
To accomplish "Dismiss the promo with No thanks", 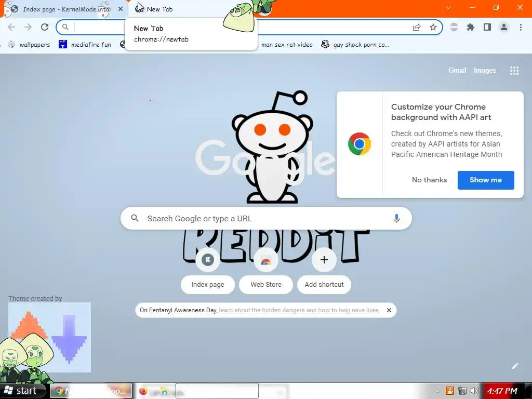I will click(x=429, y=180).
